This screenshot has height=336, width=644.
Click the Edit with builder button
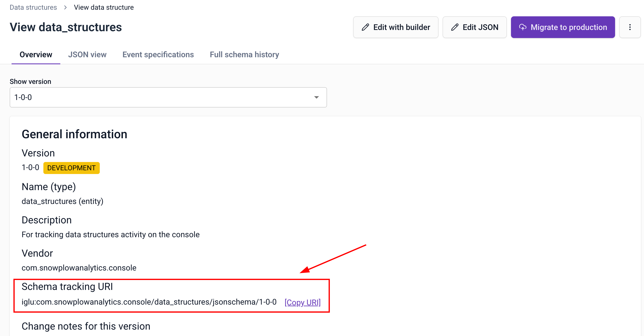click(396, 27)
